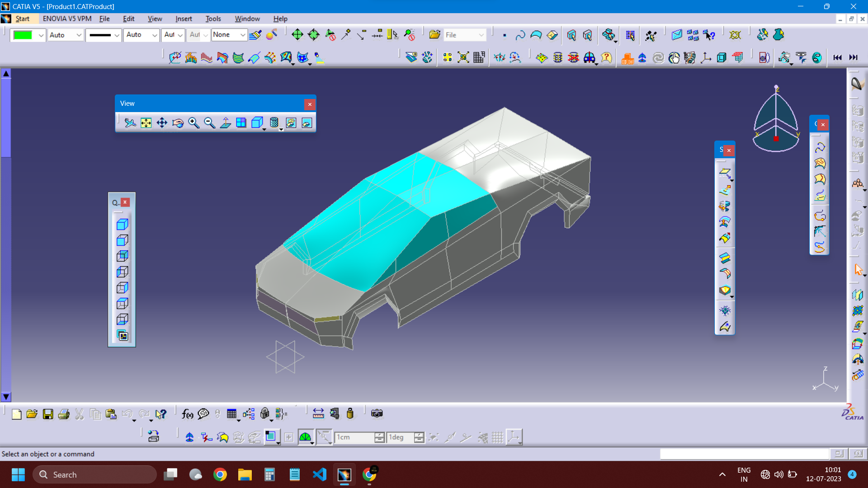The width and height of the screenshot is (868, 488).
Task: Select the Fly mode tool in the View toolbar
Action: [x=130, y=122]
